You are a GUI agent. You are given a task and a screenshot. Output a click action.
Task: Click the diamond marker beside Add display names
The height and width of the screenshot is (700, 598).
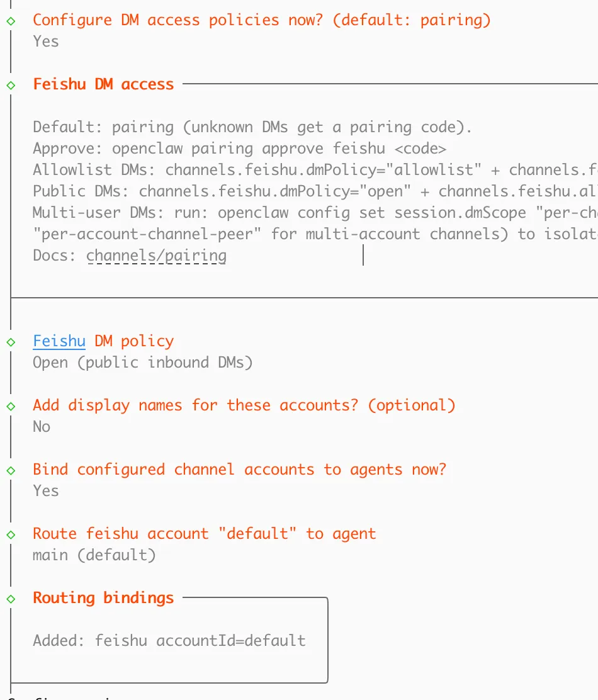point(11,406)
